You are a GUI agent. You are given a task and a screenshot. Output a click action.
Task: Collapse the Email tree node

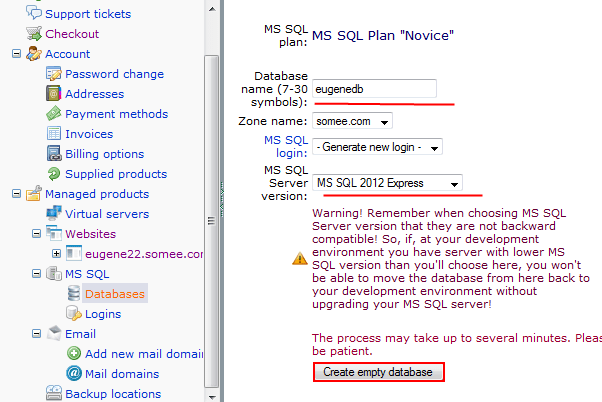pos(36,333)
